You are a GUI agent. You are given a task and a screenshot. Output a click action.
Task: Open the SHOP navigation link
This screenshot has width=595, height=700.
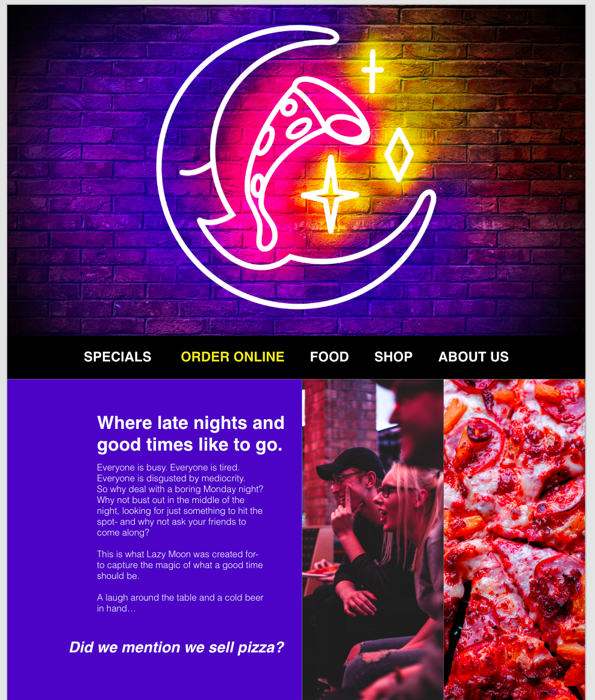click(393, 357)
